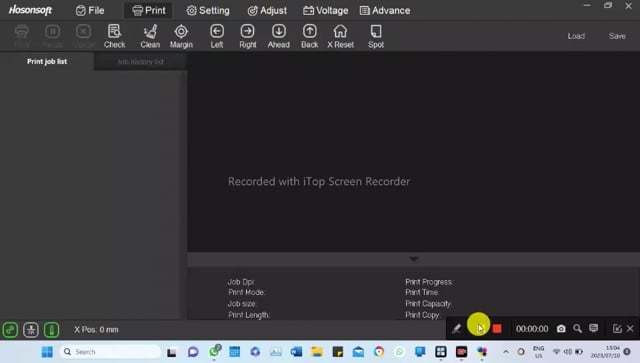Open Chrome from the taskbar
This screenshot has height=363, width=640.
(x=379, y=352)
